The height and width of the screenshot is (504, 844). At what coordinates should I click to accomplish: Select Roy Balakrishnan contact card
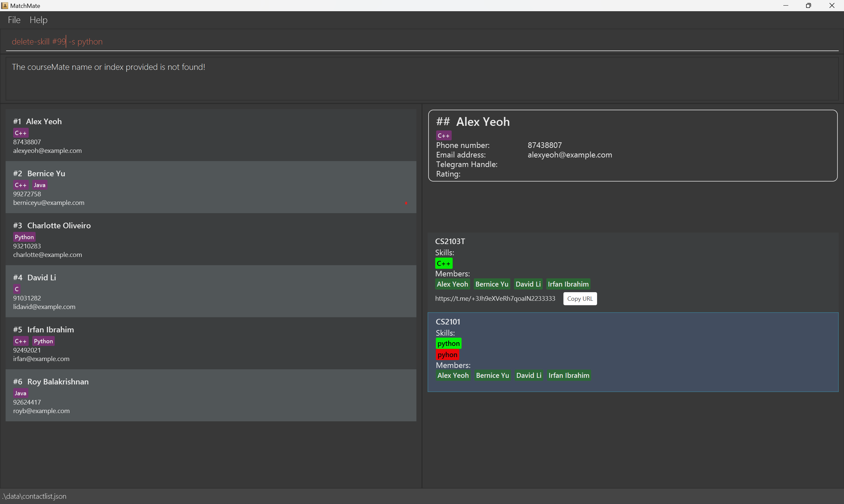[211, 395]
